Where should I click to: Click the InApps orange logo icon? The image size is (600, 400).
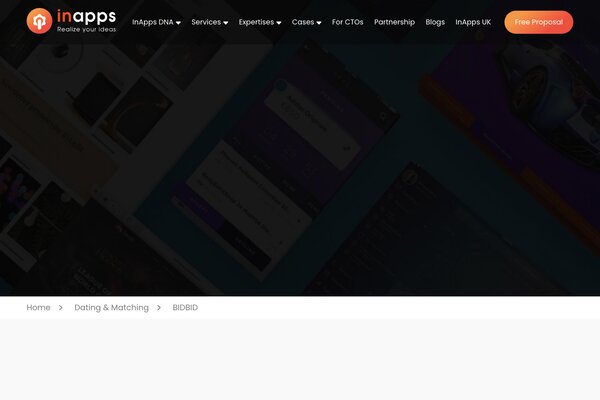[39, 21]
